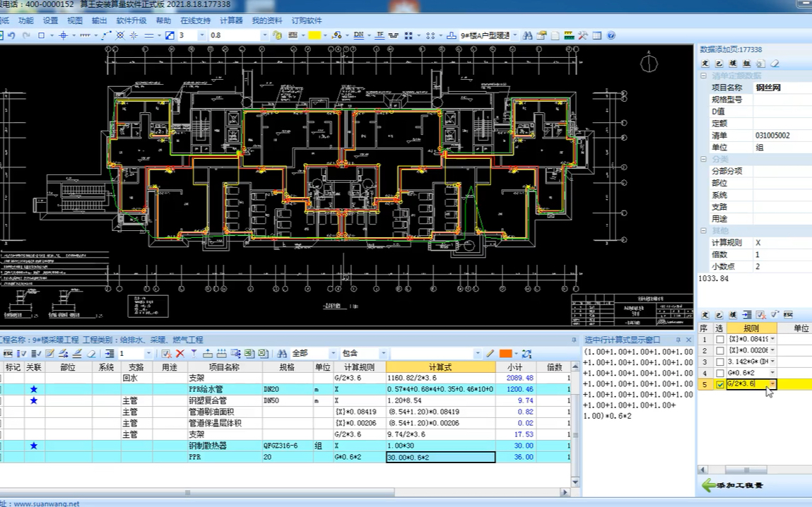Click the ESC icon in the rules panel toolbar
The image size is (812, 507).
click(x=788, y=314)
